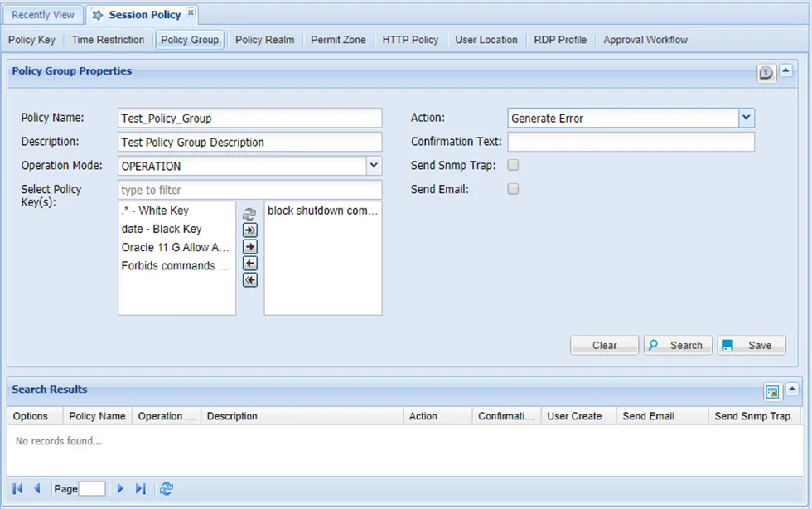Refresh the policy key list icon
Viewport: 812px width, 509px height.
tap(249, 214)
